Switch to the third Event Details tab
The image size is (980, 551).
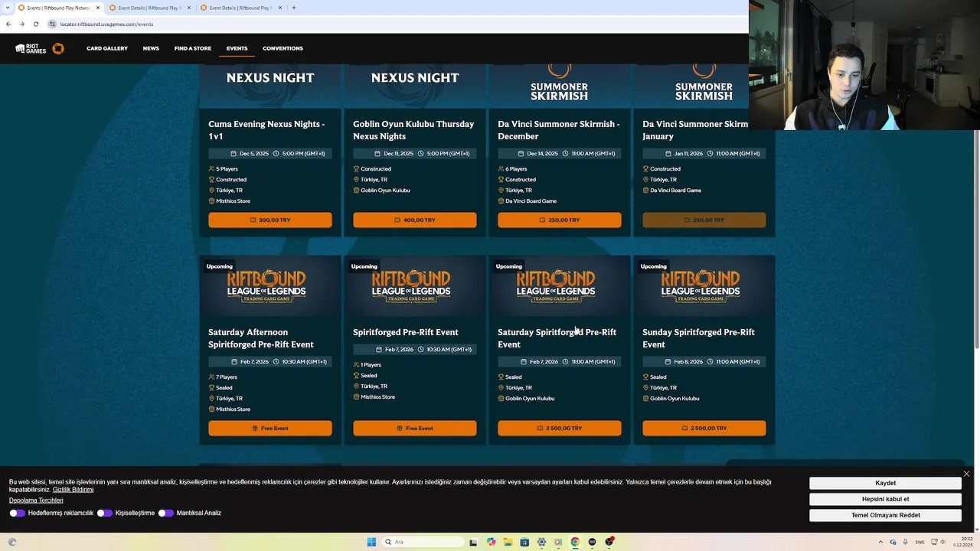point(240,8)
